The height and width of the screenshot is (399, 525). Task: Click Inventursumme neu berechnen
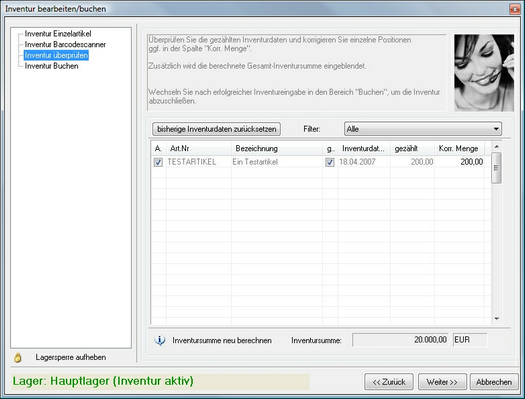point(222,340)
